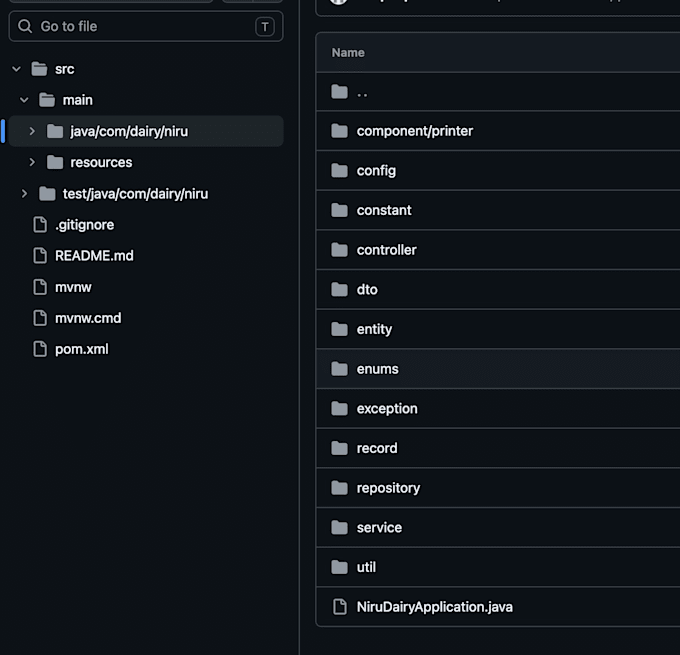Click the resources folder icon in tree
Viewport: 680px width, 655px height.
coord(55,162)
